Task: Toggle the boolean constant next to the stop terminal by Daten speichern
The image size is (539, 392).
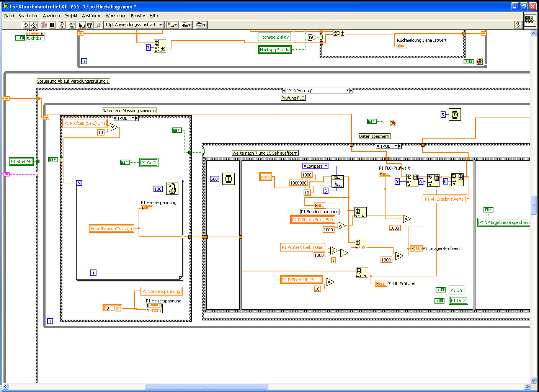Action: pyautogui.click(x=372, y=121)
